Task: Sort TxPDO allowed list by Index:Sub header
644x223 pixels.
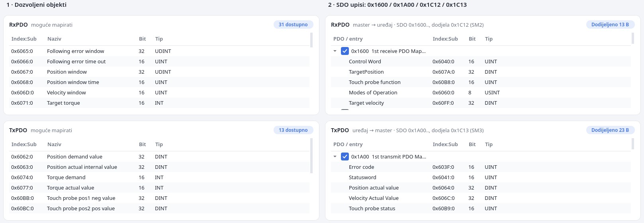Action: click(24, 145)
